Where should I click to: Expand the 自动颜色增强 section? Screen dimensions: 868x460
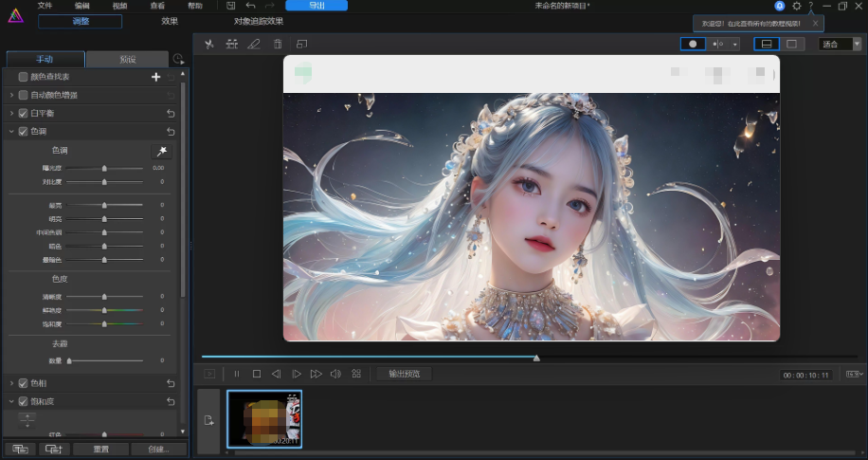(11, 95)
